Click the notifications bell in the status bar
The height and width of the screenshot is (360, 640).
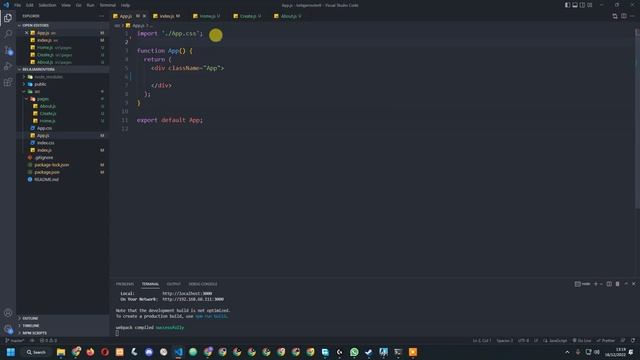coord(633,340)
